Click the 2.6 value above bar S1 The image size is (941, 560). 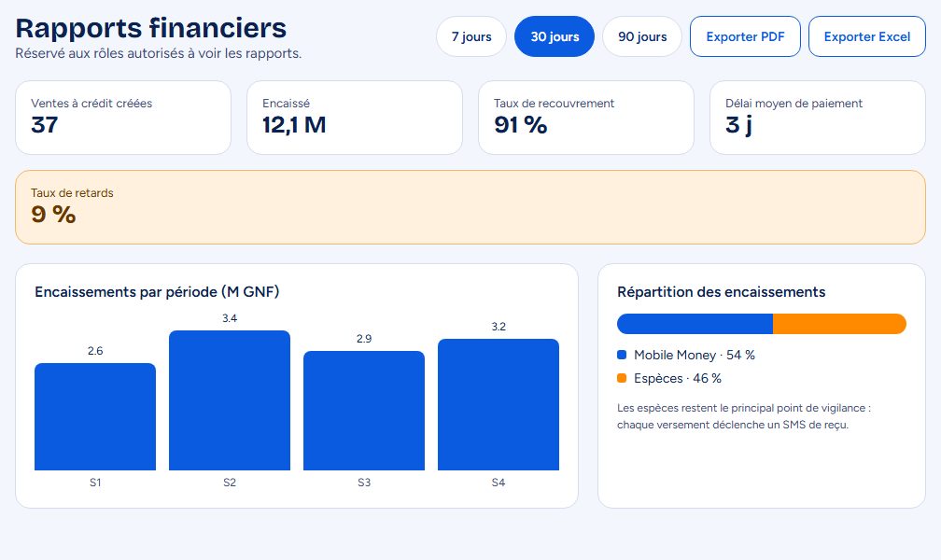tap(95, 351)
